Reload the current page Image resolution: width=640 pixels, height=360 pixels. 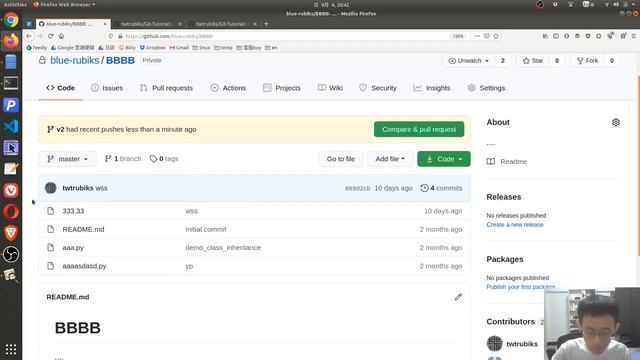[51, 36]
